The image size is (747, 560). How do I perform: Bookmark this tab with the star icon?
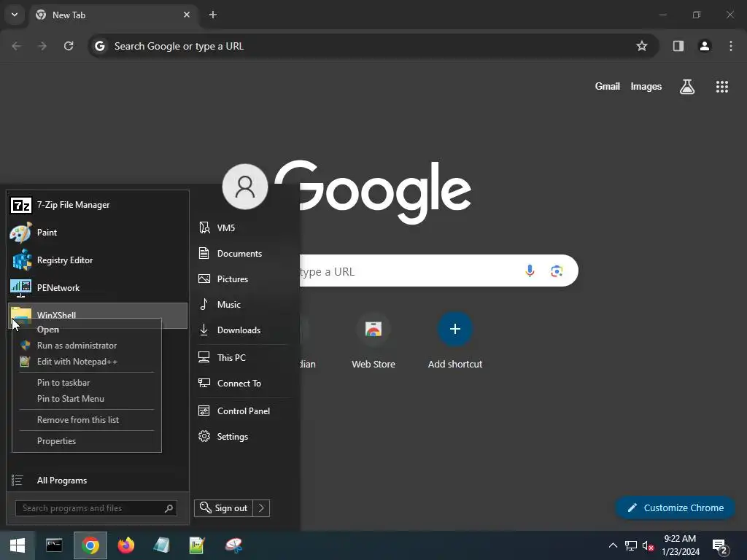click(x=642, y=46)
